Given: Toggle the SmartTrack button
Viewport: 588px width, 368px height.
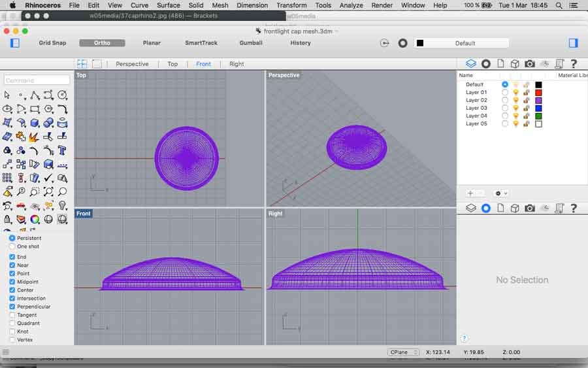Looking at the screenshot, I should (201, 43).
